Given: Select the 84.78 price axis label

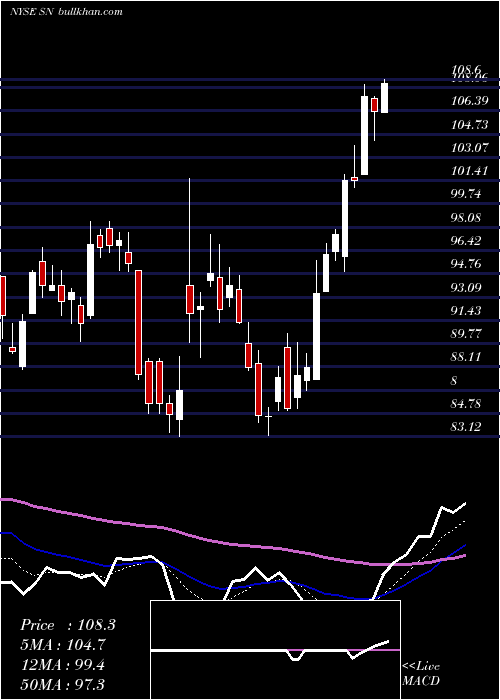Looking at the screenshot, I should 467,404.
